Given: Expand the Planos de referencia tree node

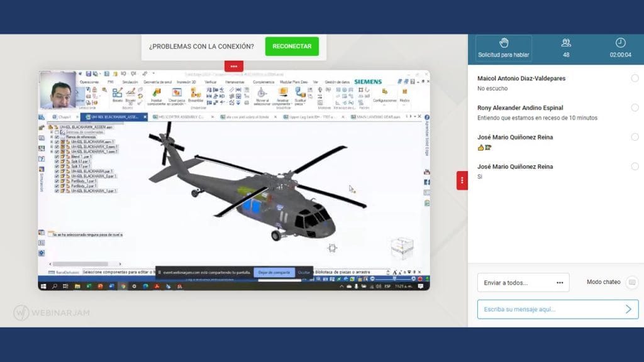Looking at the screenshot, I should pyautogui.click(x=52, y=137).
